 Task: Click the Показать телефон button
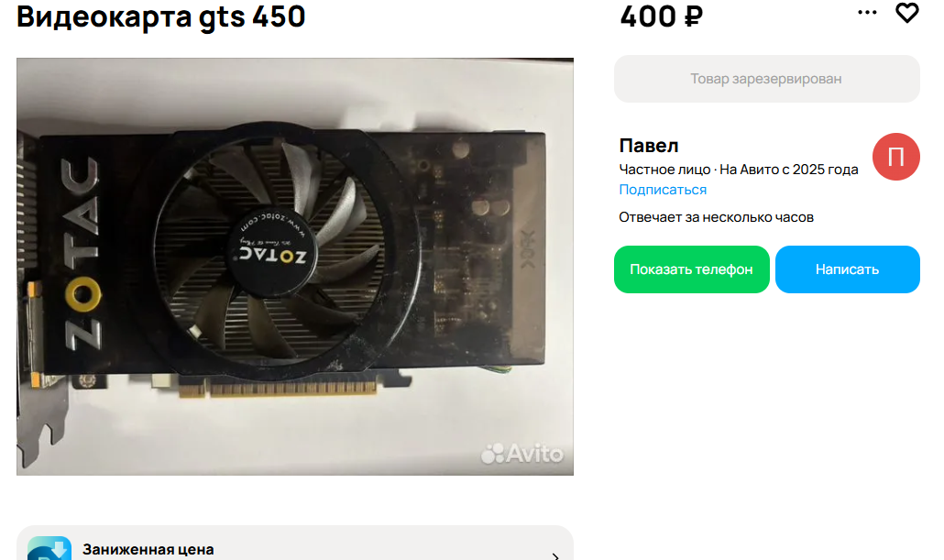tap(691, 269)
